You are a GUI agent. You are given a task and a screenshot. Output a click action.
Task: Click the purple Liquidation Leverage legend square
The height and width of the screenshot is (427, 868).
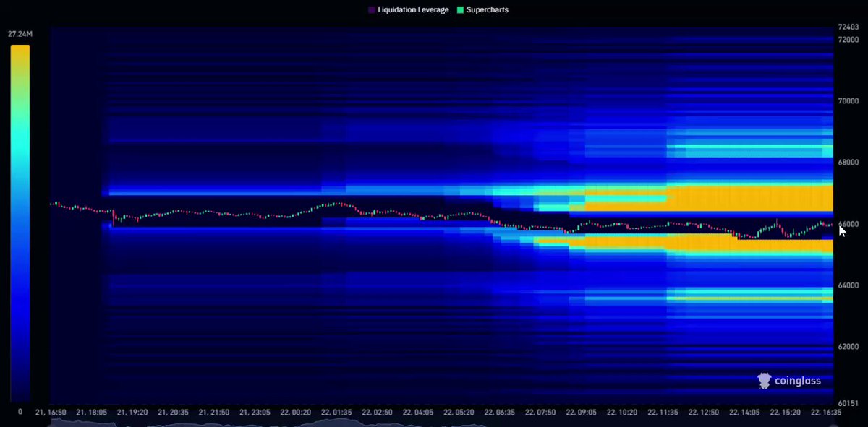tap(371, 10)
